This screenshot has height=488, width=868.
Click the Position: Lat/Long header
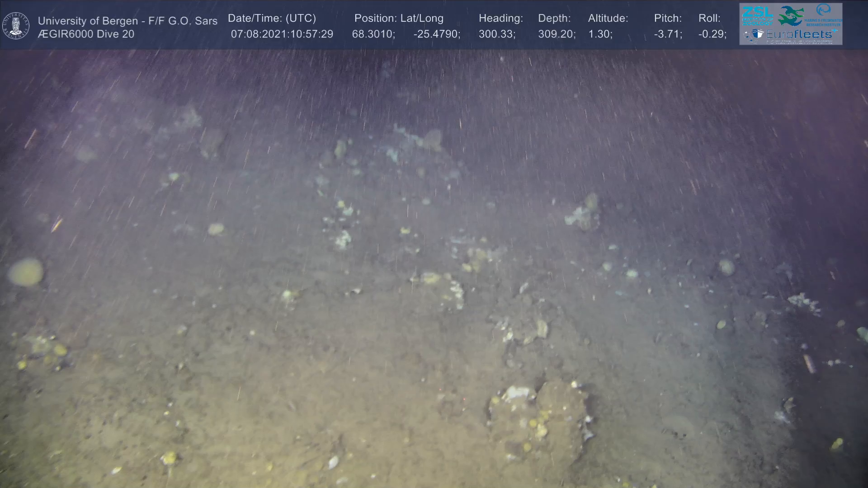coord(399,19)
